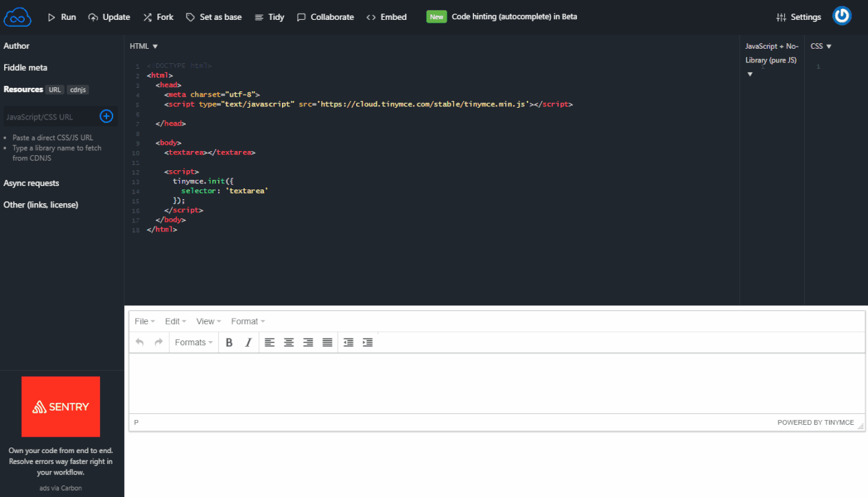Click the JSFiddle logo
This screenshot has width=868, height=497.
(17, 17)
